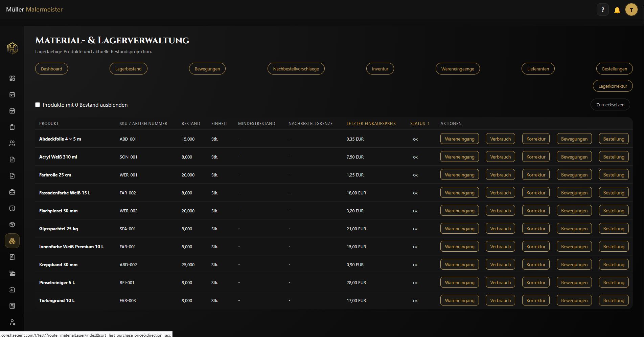Click Bestellung for Tiefengrund 10 L
This screenshot has height=337, width=644.
click(614, 300)
